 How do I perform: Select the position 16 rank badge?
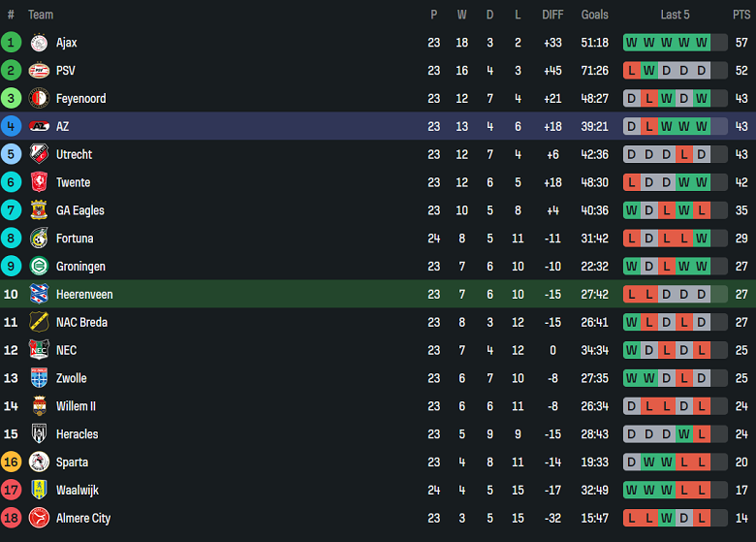point(11,462)
